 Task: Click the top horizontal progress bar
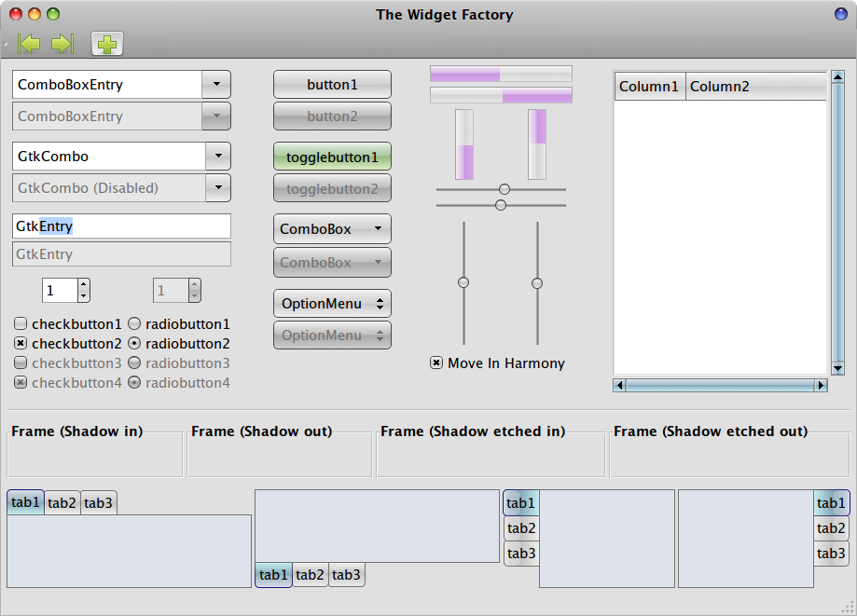click(501, 74)
